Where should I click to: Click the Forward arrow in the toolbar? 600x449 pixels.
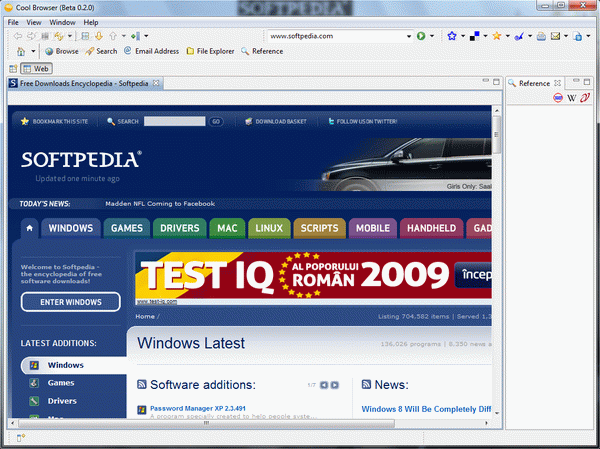coord(31,36)
